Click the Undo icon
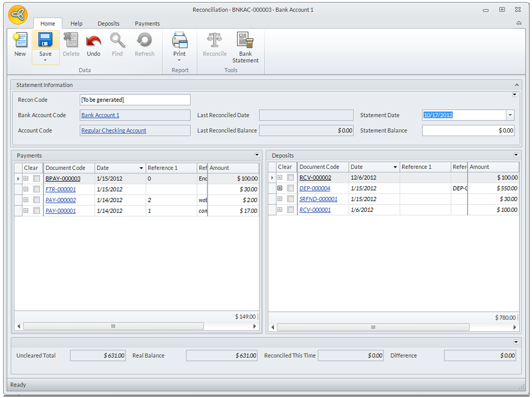Image resolution: width=532 pixels, height=398 pixels. pos(94,41)
